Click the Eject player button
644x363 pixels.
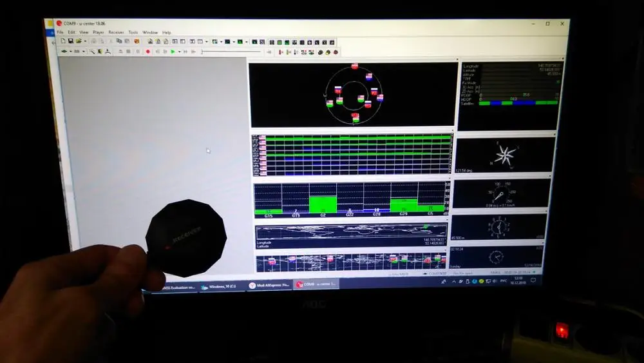click(x=120, y=52)
